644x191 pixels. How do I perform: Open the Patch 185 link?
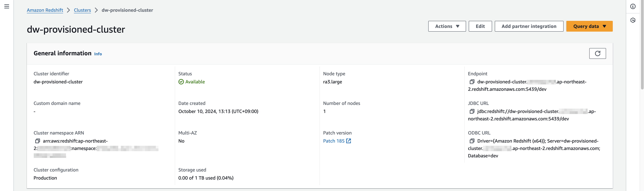pyautogui.click(x=333, y=141)
